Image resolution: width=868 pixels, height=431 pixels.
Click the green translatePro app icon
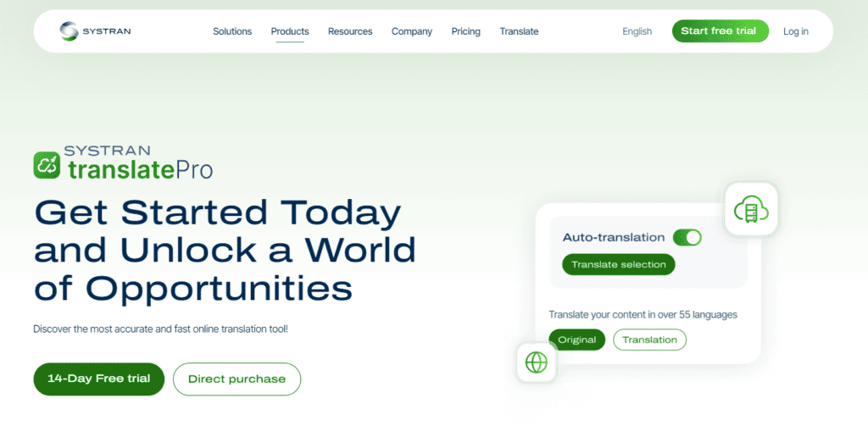click(47, 164)
